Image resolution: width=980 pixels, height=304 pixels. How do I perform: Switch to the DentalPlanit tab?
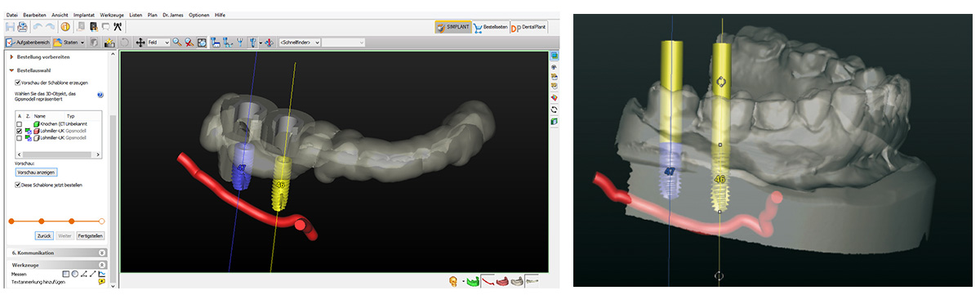528,27
